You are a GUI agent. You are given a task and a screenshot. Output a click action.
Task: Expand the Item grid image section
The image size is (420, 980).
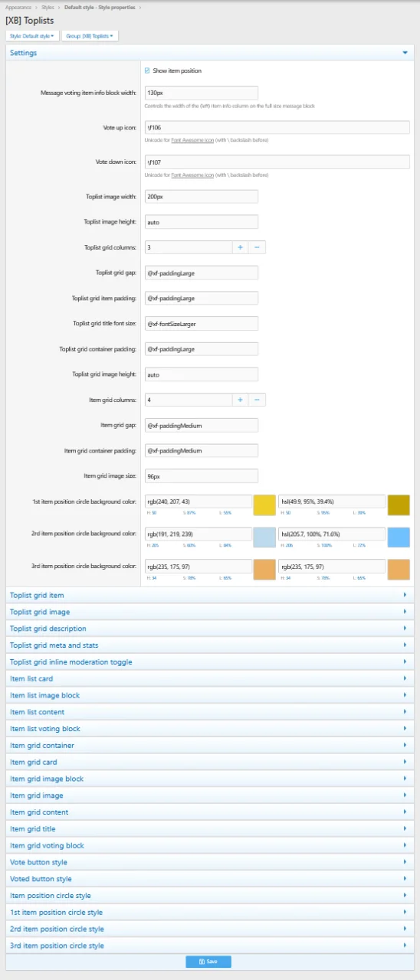(210, 795)
